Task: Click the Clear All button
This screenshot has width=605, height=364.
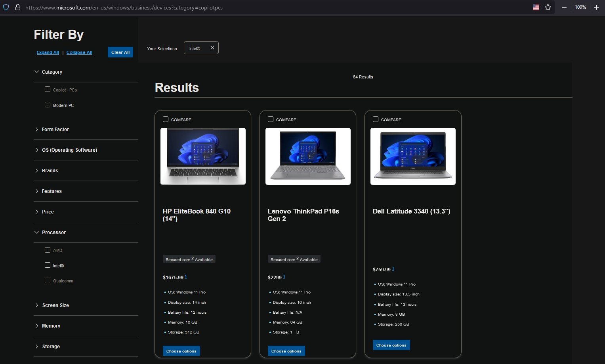Action: 120,52
